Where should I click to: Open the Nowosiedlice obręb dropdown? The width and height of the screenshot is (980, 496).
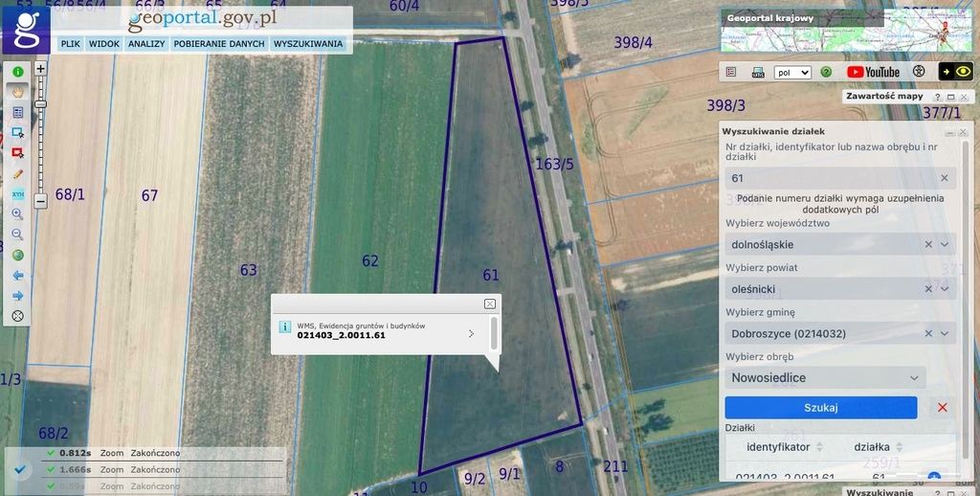825,378
